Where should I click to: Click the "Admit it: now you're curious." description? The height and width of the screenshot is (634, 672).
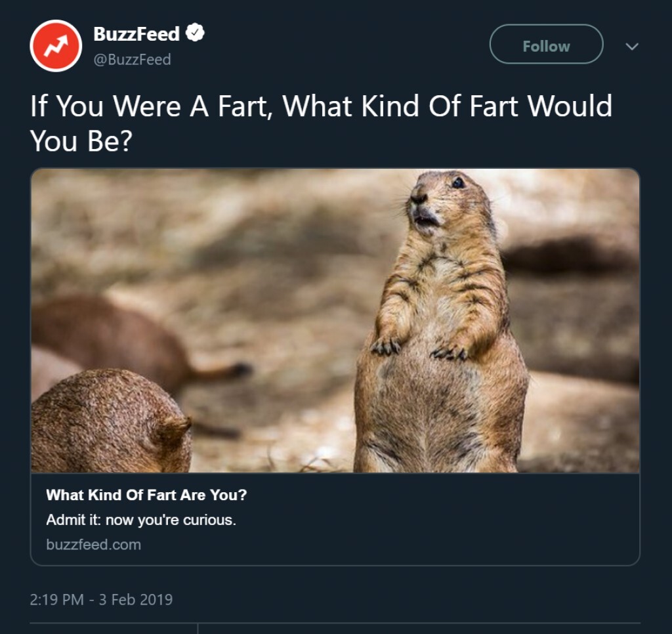click(x=141, y=520)
